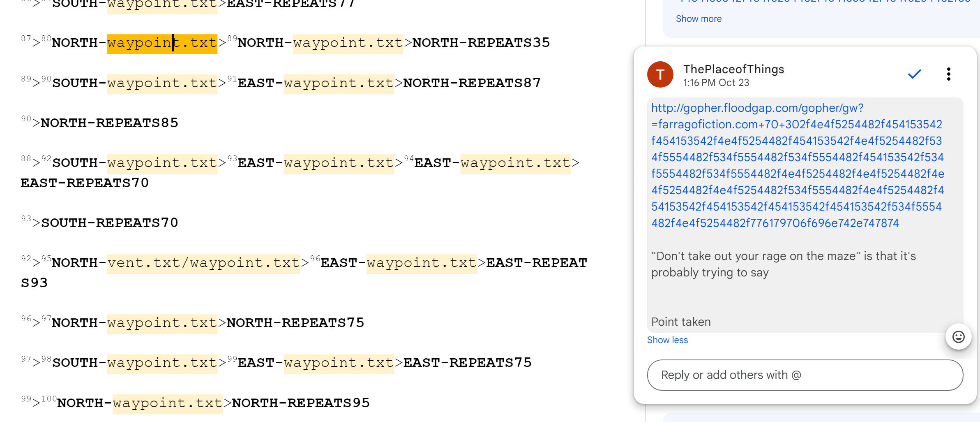This screenshot has width=980, height=422.
Task: Expand the upper comment with Show more
Action: click(x=699, y=19)
